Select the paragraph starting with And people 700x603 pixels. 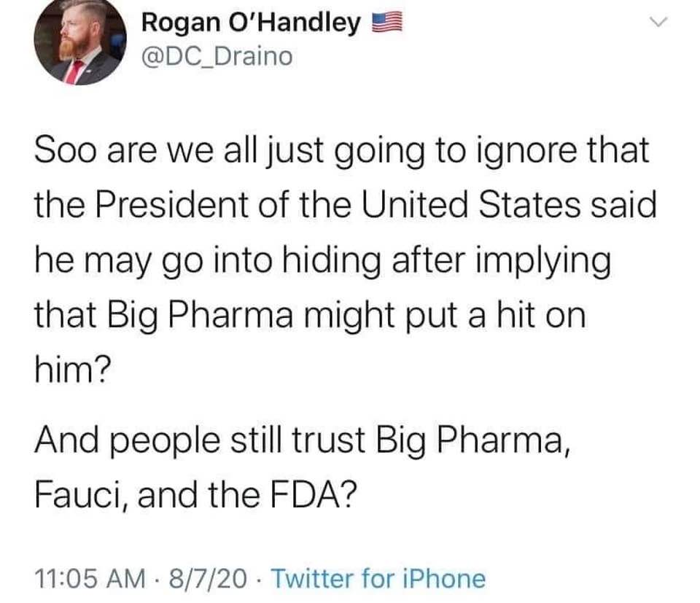click(303, 468)
